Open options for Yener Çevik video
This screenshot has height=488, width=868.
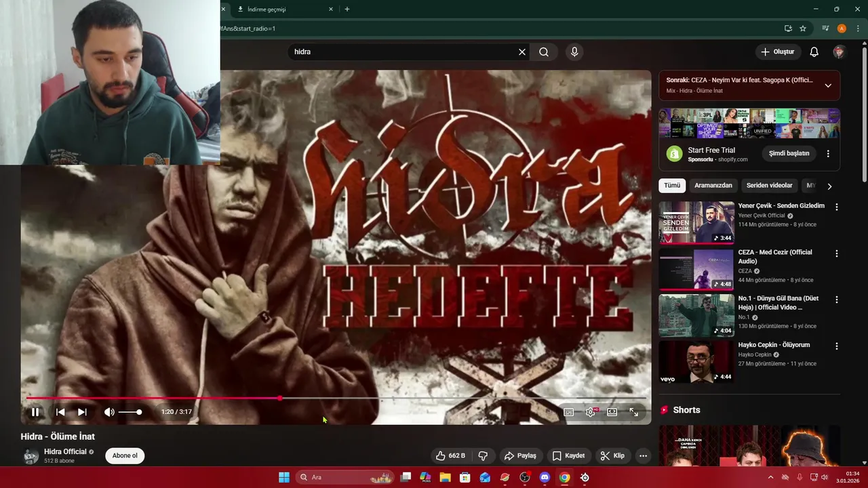pos(836,207)
